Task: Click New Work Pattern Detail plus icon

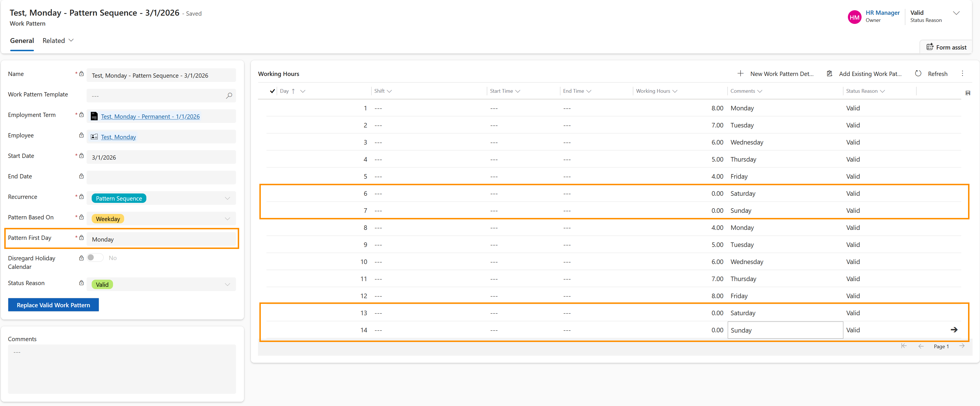Action: click(740, 74)
